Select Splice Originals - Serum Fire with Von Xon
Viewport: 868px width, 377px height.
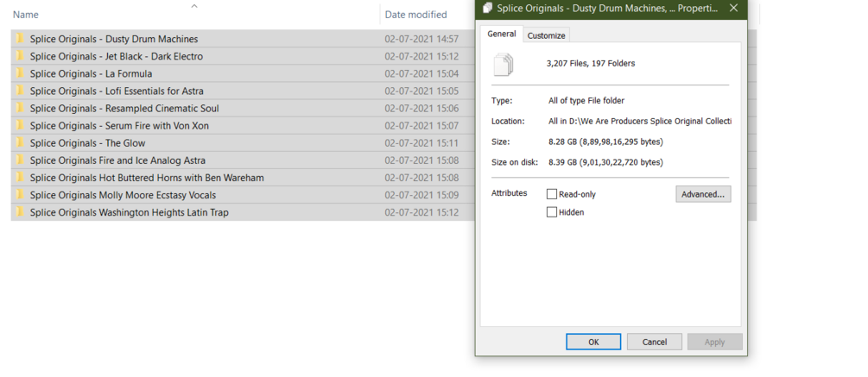point(119,125)
